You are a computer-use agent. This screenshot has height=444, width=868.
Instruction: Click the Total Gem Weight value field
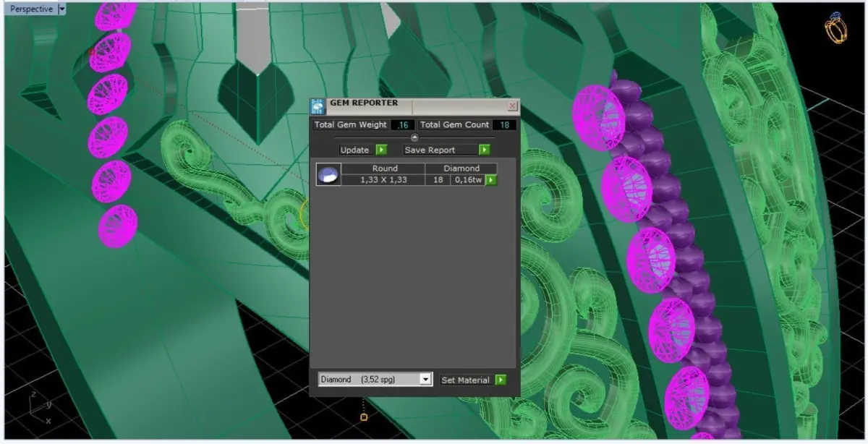click(x=403, y=125)
